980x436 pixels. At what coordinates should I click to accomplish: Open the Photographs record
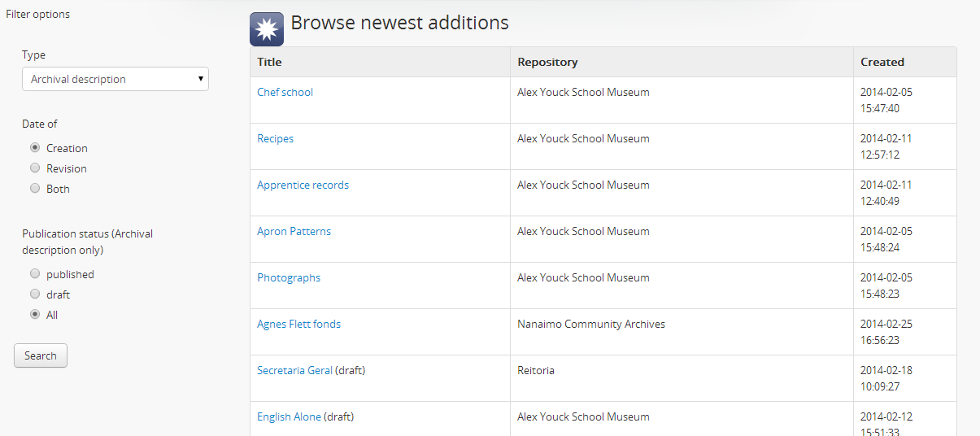(x=289, y=277)
